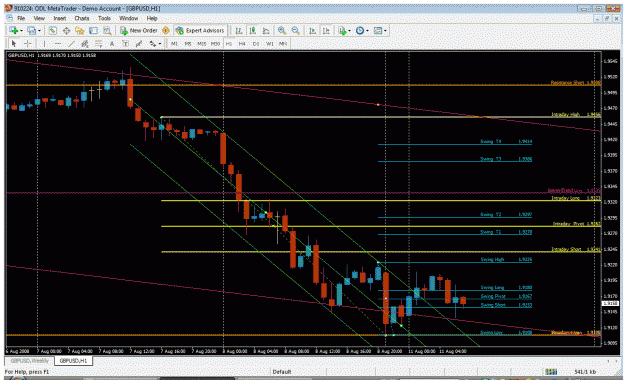Screen dimensions: 625x380
Task: Switch to M5 timeframe
Action: click(188, 43)
